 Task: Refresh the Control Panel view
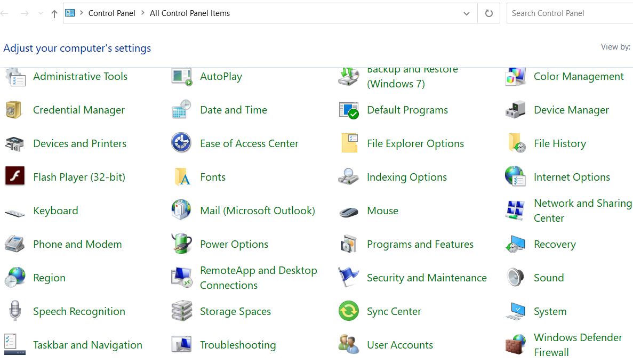489,13
